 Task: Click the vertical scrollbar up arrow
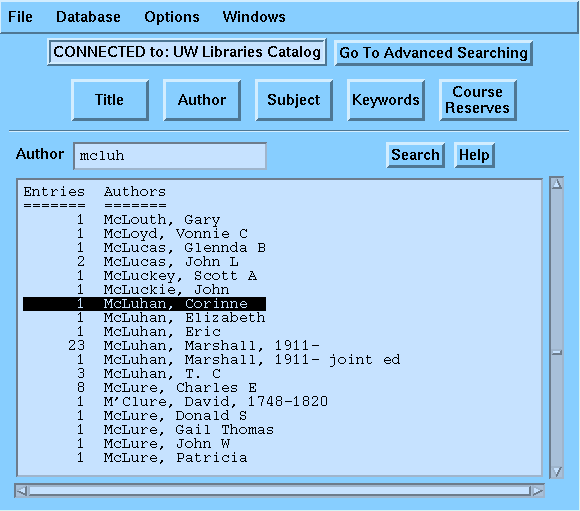pyautogui.click(x=557, y=184)
